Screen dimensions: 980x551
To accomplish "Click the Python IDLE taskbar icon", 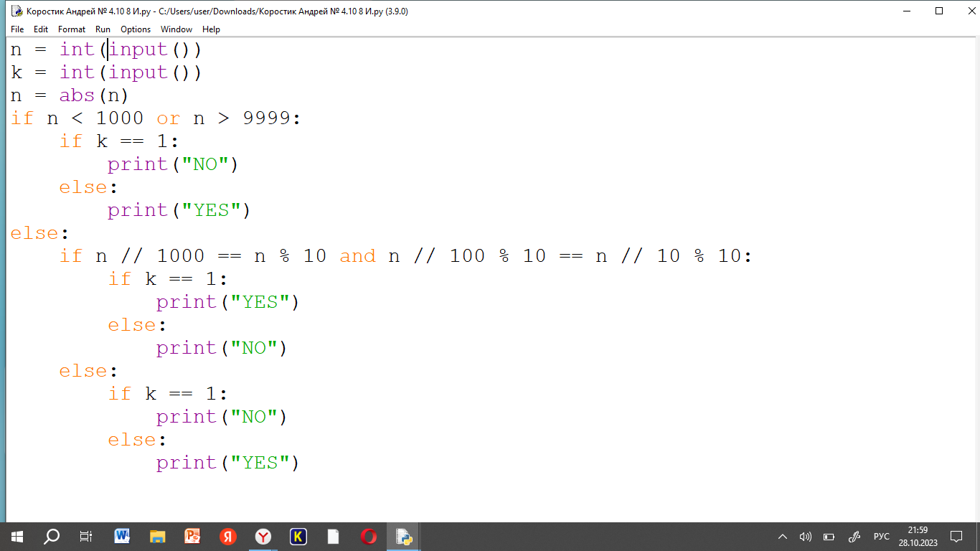I will pos(403,536).
